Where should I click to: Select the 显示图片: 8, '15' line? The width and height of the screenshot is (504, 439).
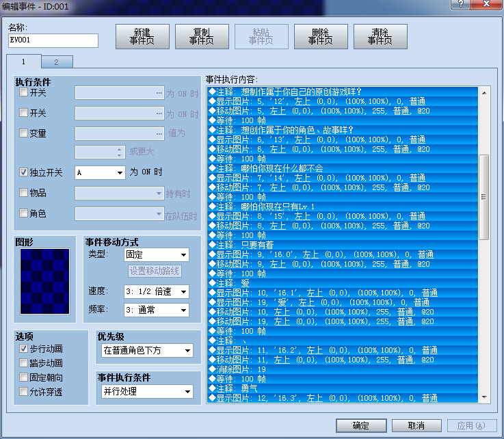click(x=343, y=216)
